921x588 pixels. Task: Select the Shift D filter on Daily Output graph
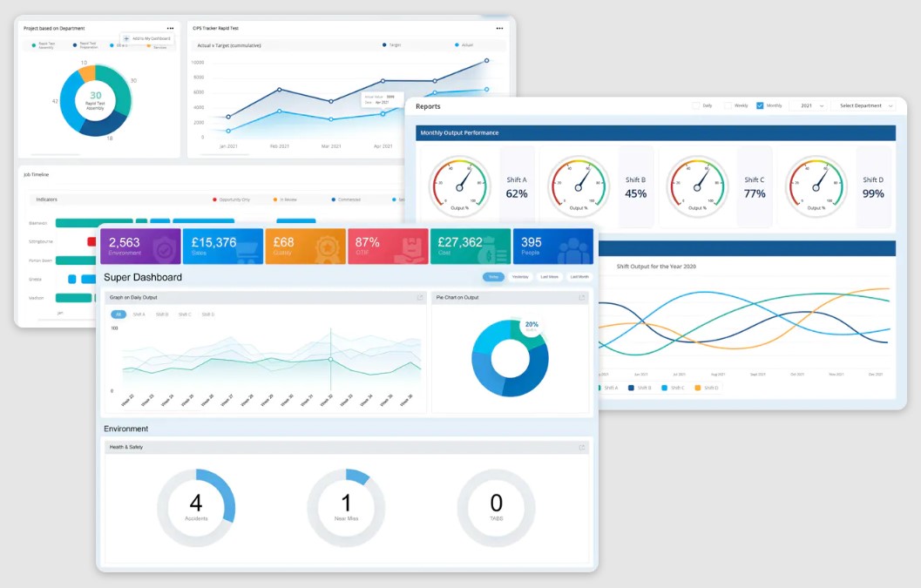click(208, 314)
